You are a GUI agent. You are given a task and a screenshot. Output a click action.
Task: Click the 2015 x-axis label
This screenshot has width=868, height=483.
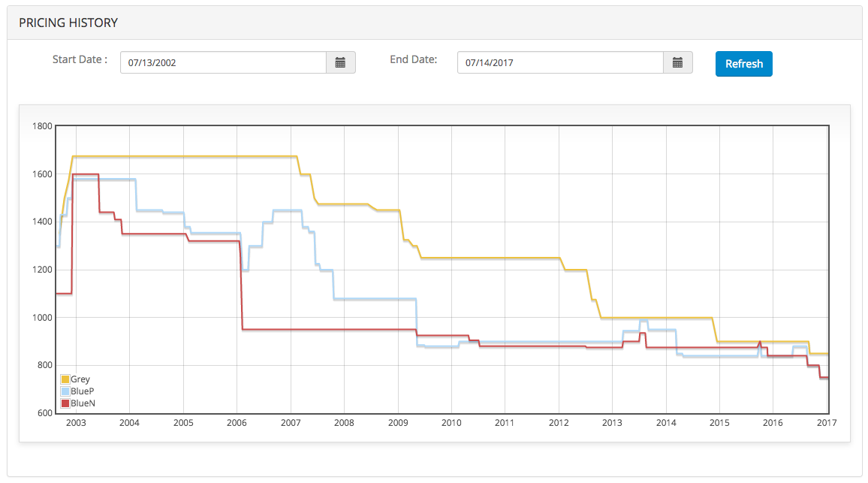tap(719, 423)
